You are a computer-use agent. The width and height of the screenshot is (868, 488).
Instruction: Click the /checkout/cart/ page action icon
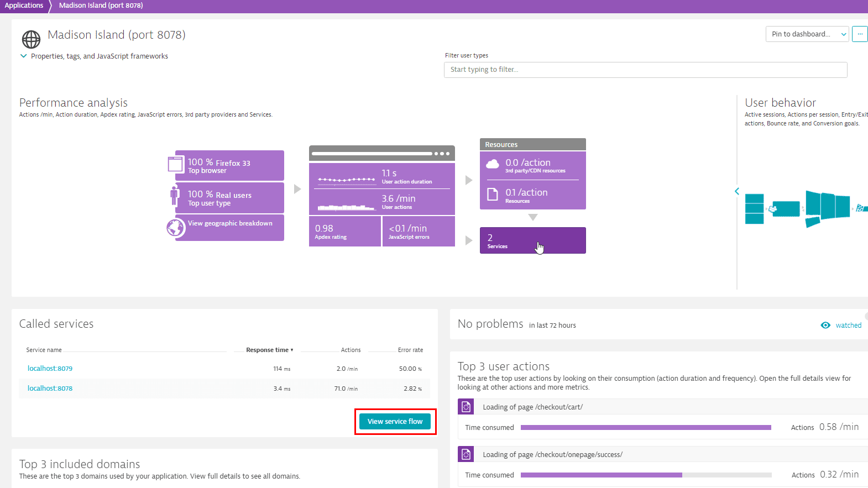466,407
